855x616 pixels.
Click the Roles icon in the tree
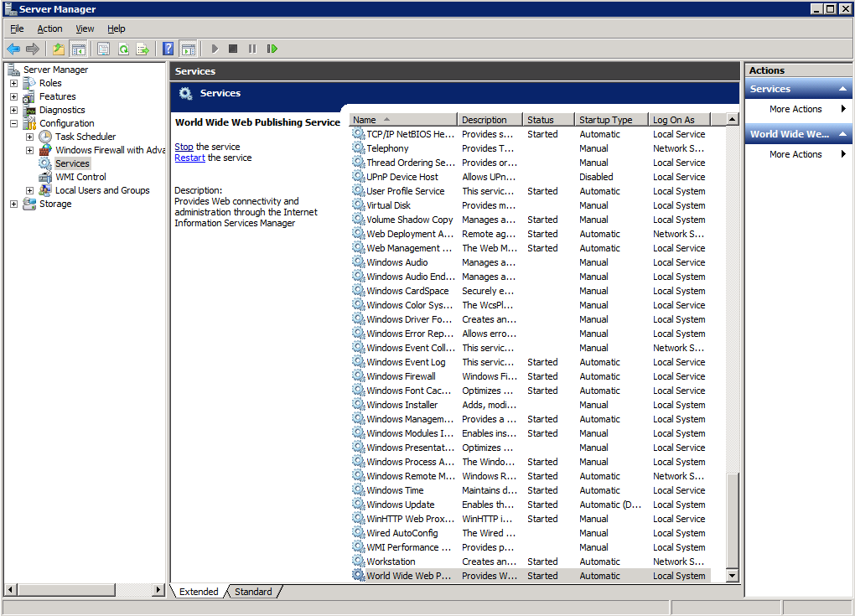click(29, 84)
